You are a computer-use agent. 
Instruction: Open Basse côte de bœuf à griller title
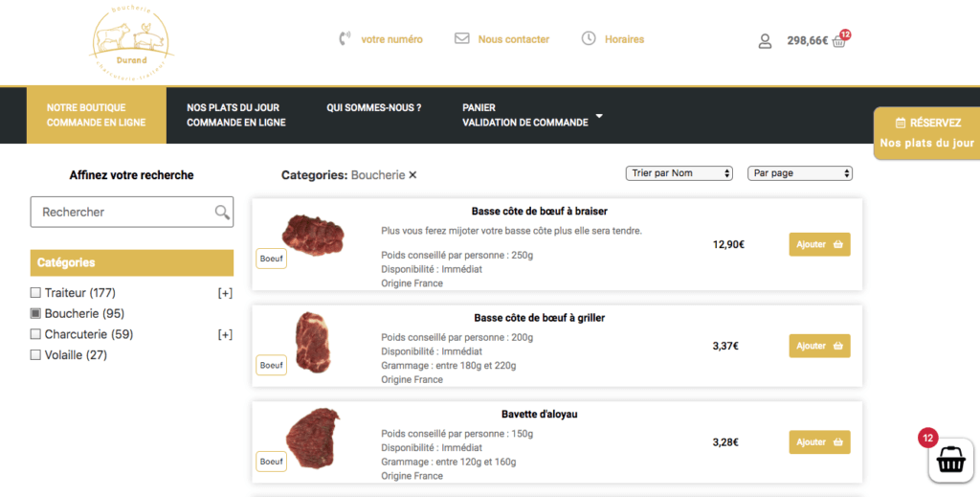540,318
